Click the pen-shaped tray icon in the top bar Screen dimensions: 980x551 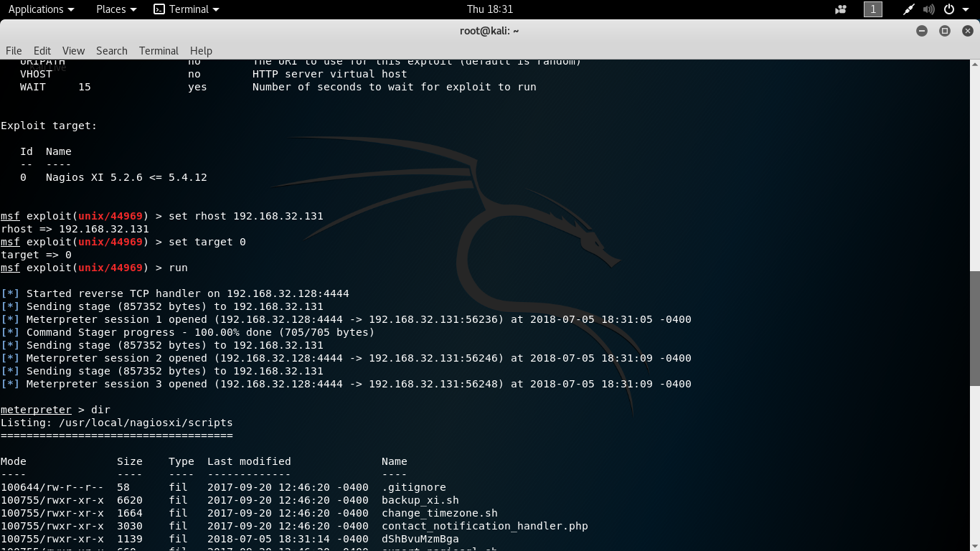909,9
